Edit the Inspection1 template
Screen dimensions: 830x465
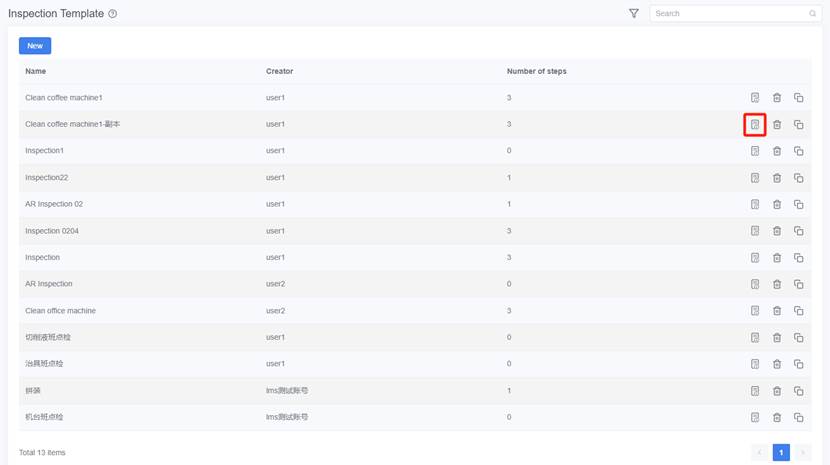(x=755, y=151)
